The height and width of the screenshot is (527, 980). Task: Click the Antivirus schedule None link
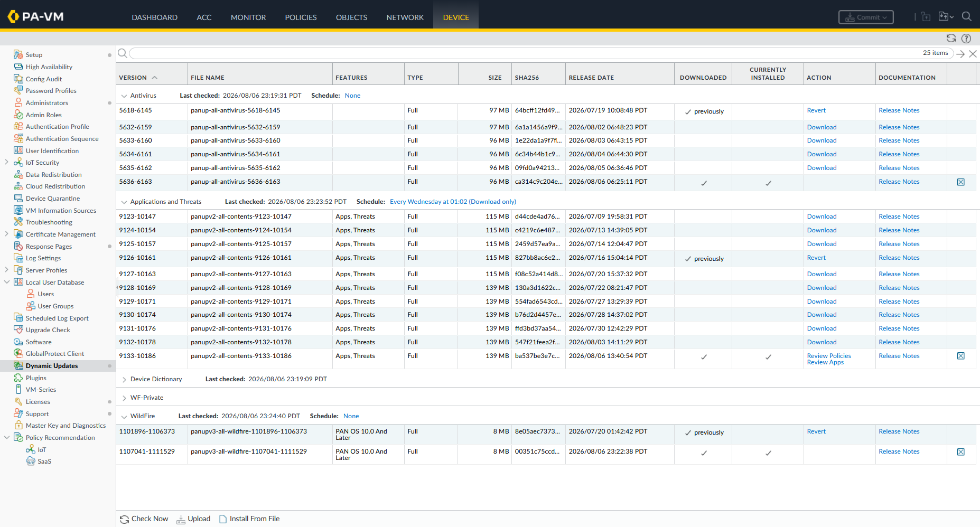[x=352, y=96]
